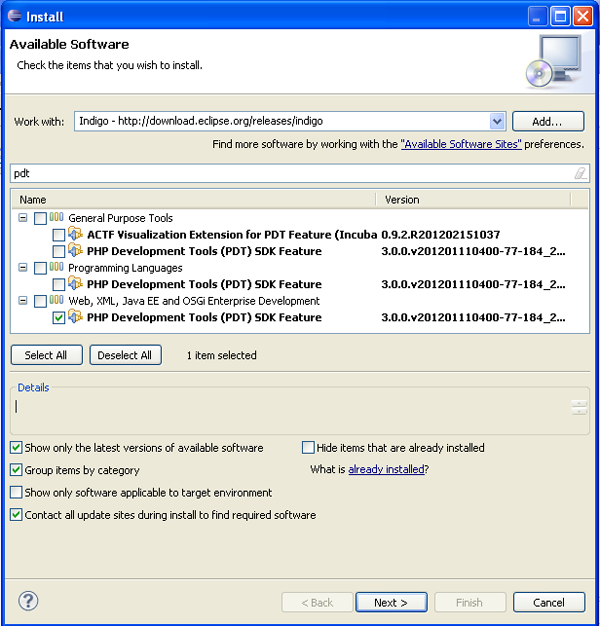The height and width of the screenshot is (626, 600).
Task: Enable Show only software applicable to target environment
Action: coord(16,492)
